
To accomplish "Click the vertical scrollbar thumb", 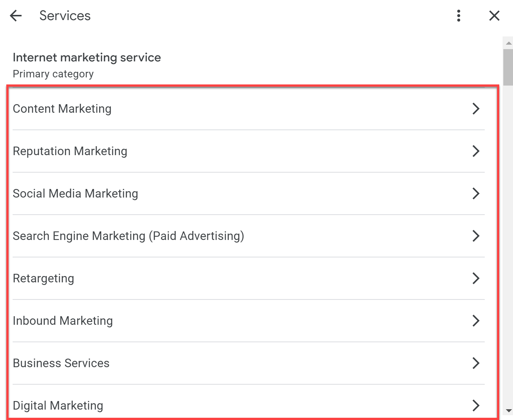I will pos(508,67).
